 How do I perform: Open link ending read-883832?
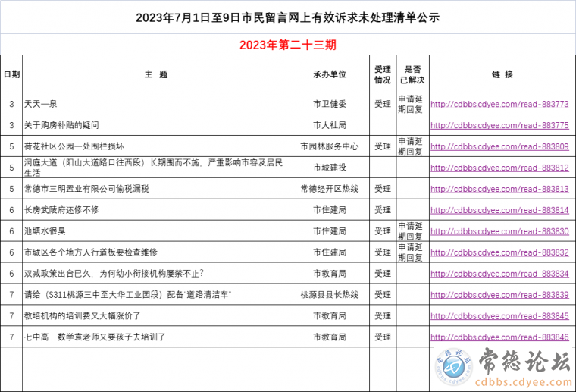tap(499, 252)
